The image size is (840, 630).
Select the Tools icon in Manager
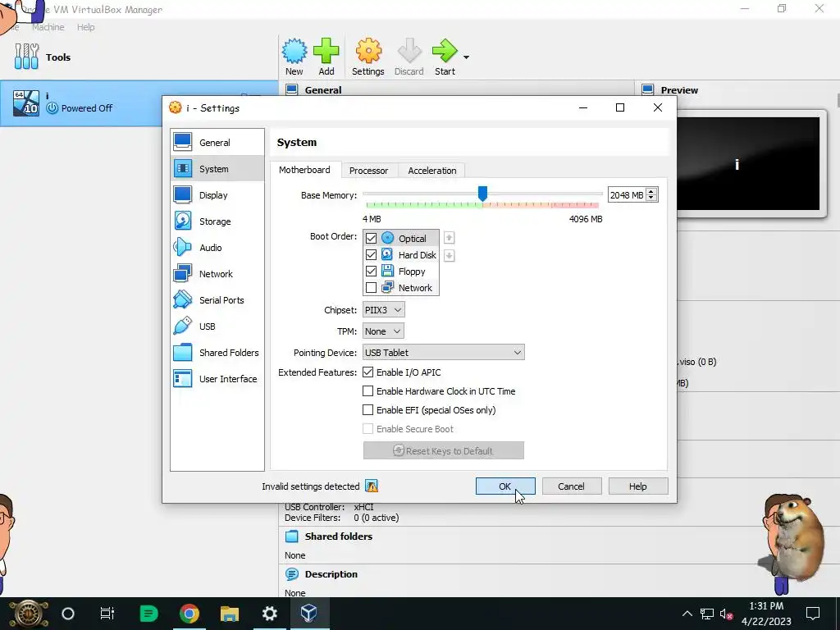[x=27, y=57]
